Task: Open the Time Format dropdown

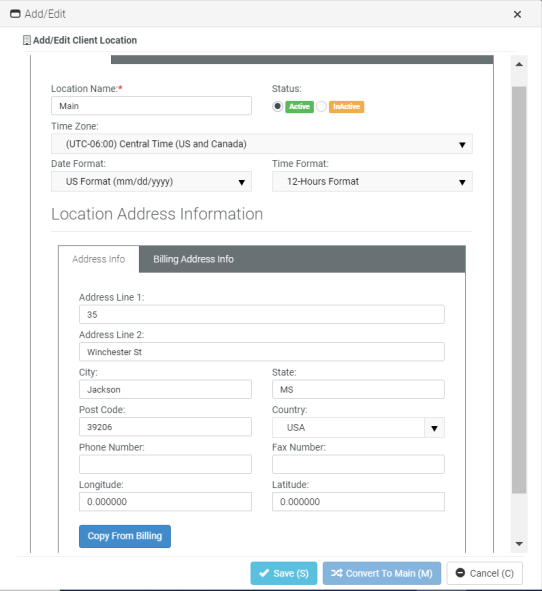Action: pos(372,182)
